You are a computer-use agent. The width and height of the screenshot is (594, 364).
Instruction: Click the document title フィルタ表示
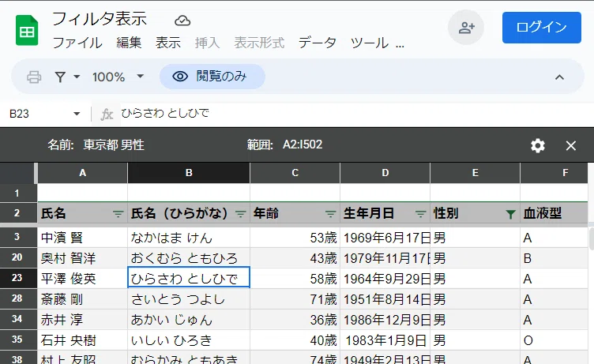click(x=100, y=19)
